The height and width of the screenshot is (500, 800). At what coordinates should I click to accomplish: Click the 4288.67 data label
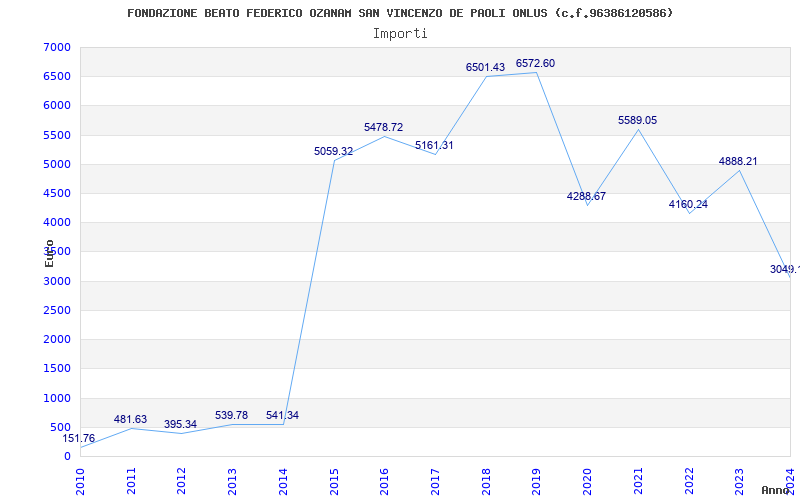pos(586,196)
